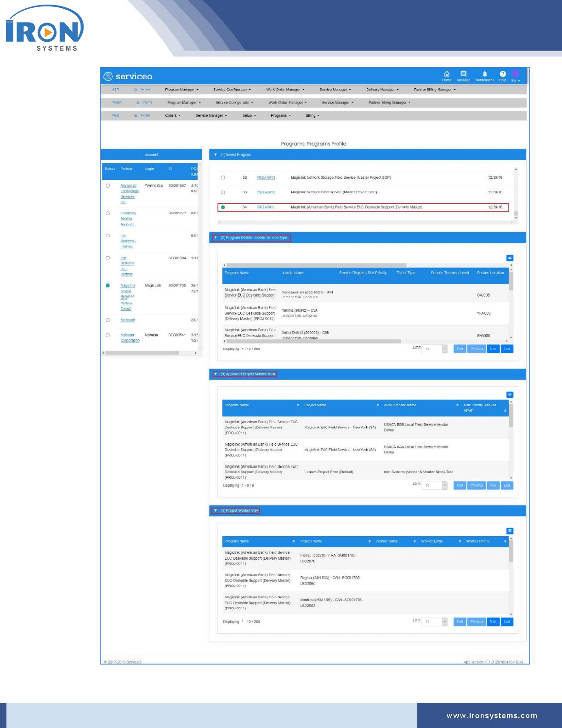
Task: Open the Notifications bell icon
Action: (x=484, y=74)
